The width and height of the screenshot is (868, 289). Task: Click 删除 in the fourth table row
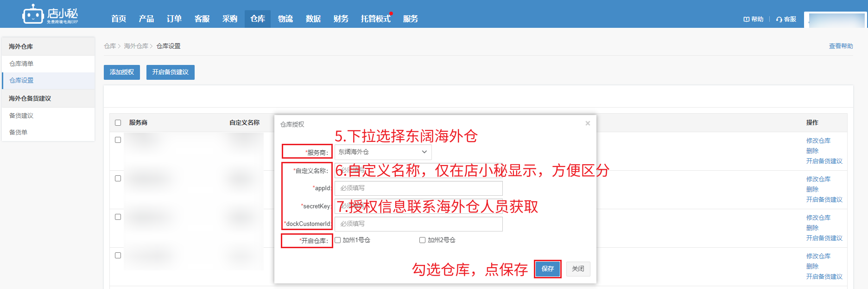click(812, 266)
